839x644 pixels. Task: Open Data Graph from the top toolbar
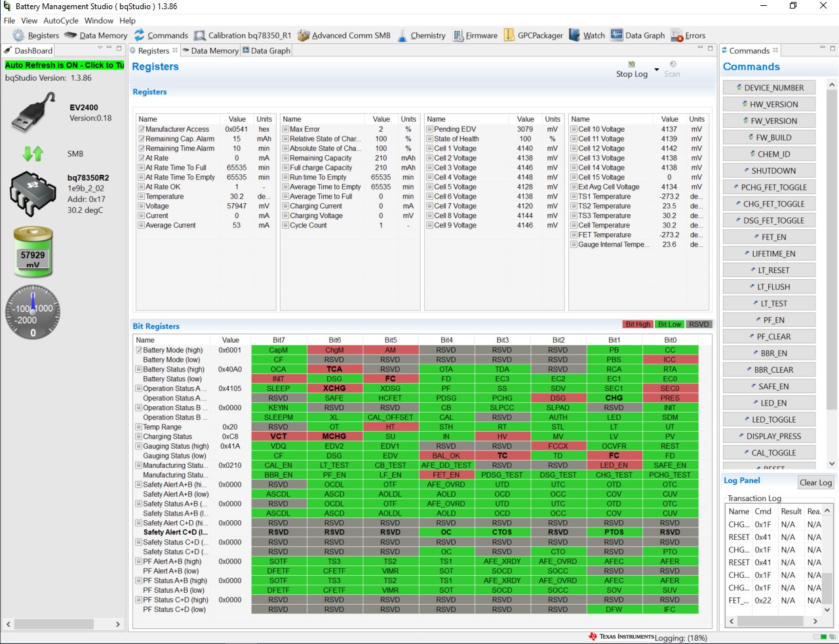pos(637,35)
